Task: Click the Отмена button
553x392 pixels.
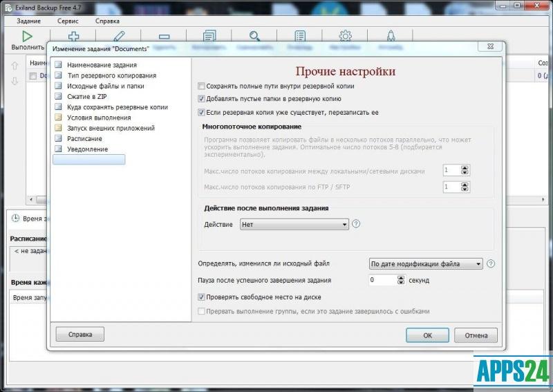Action: click(x=476, y=335)
